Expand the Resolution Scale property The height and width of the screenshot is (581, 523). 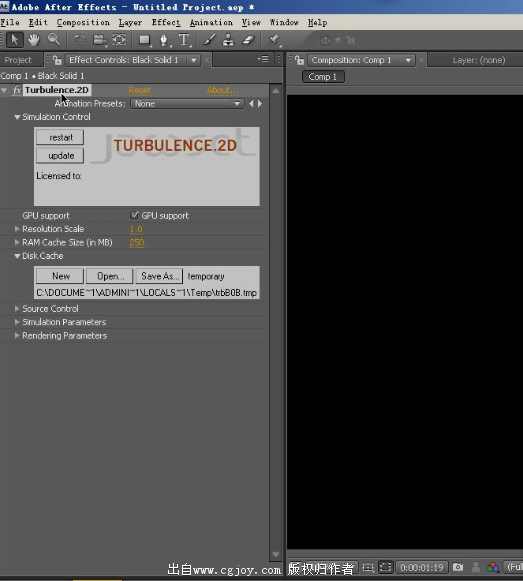17,229
